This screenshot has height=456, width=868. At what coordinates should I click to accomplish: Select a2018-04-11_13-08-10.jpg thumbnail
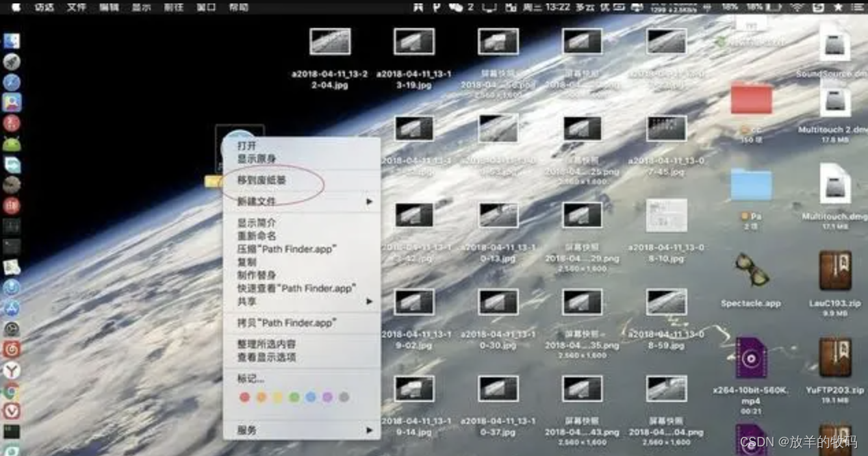(667, 215)
